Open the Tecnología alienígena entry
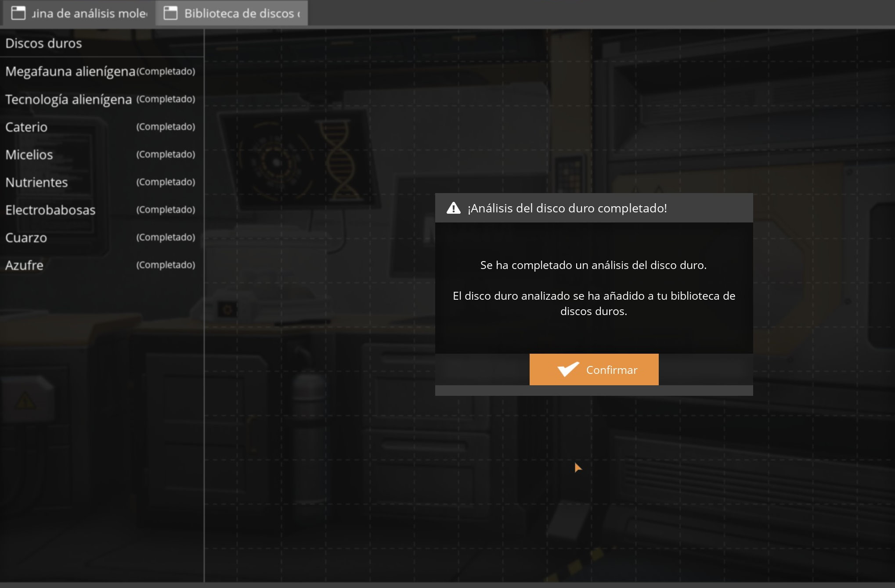 (69, 99)
